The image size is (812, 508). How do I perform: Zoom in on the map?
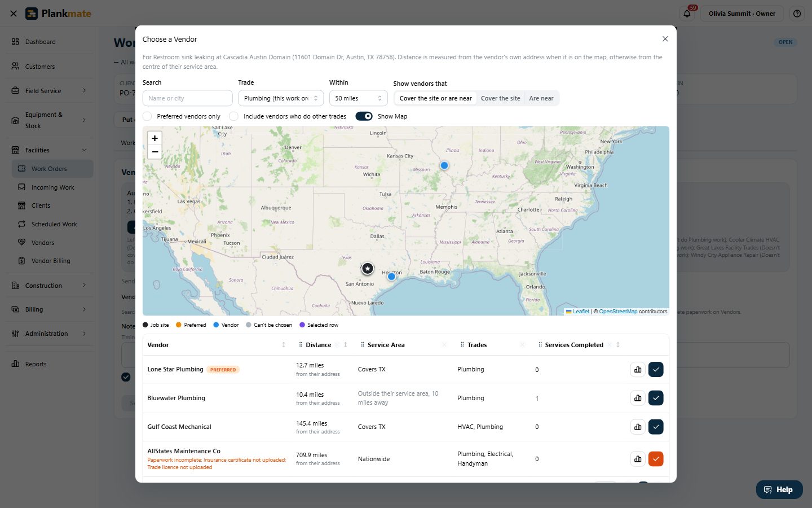point(155,138)
